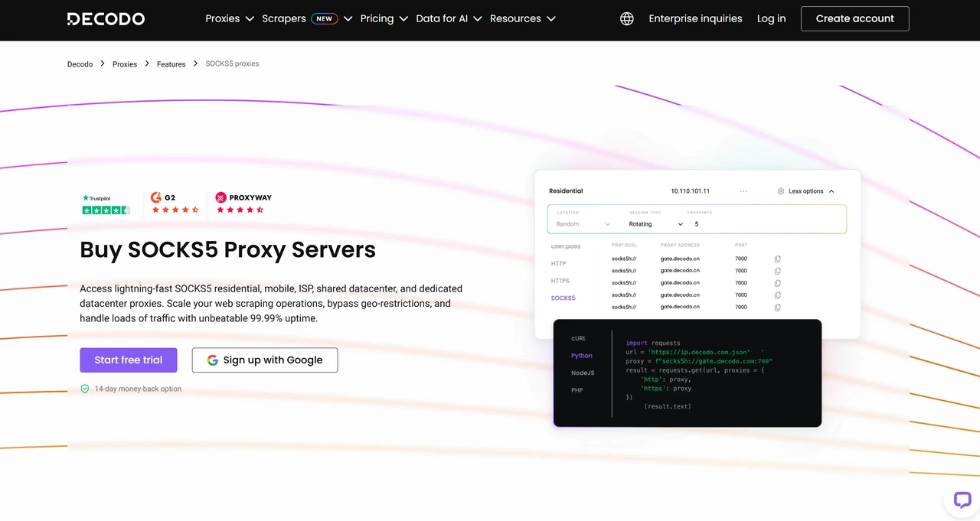Open the live chat bubble
Image resolution: width=980 pixels, height=521 pixels.
pos(962,500)
